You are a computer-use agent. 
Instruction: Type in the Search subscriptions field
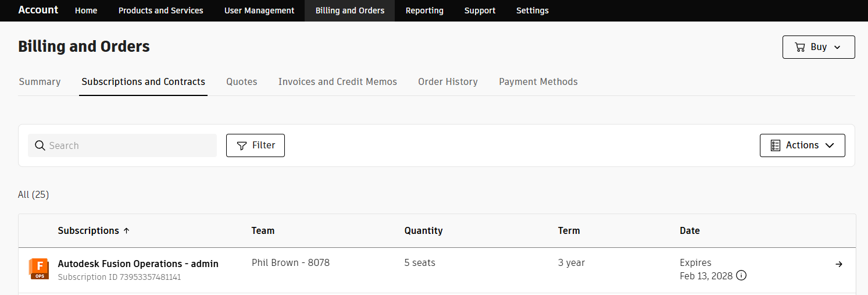click(x=131, y=145)
